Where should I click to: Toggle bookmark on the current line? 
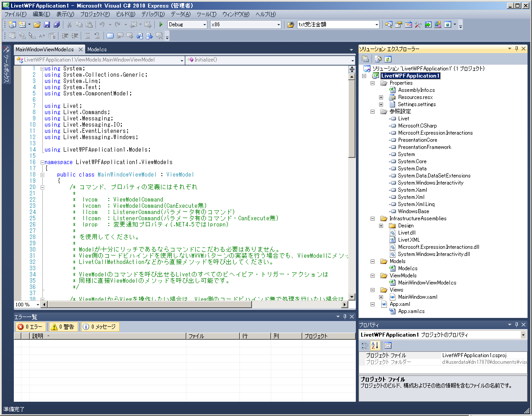point(110,36)
